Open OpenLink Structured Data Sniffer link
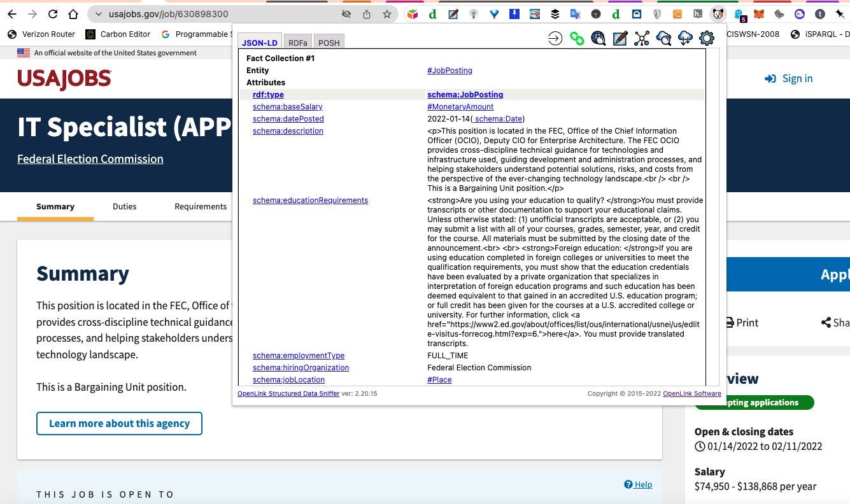 click(288, 394)
